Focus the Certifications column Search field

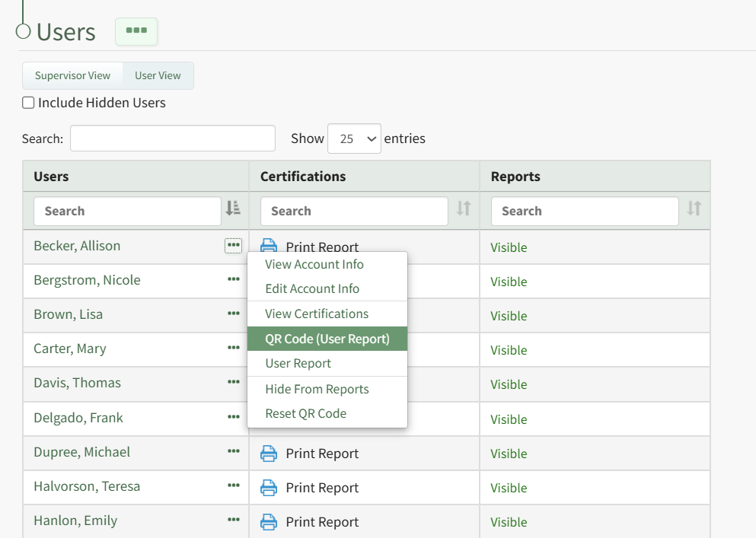point(354,211)
